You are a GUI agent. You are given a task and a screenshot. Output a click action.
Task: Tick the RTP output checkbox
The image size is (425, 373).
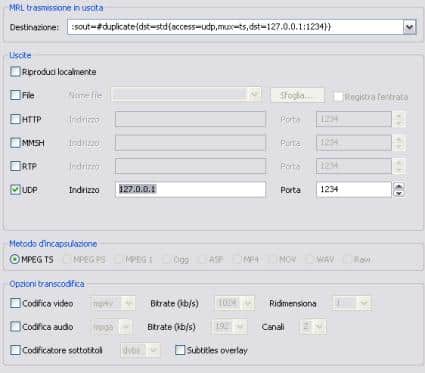pyautogui.click(x=15, y=166)
